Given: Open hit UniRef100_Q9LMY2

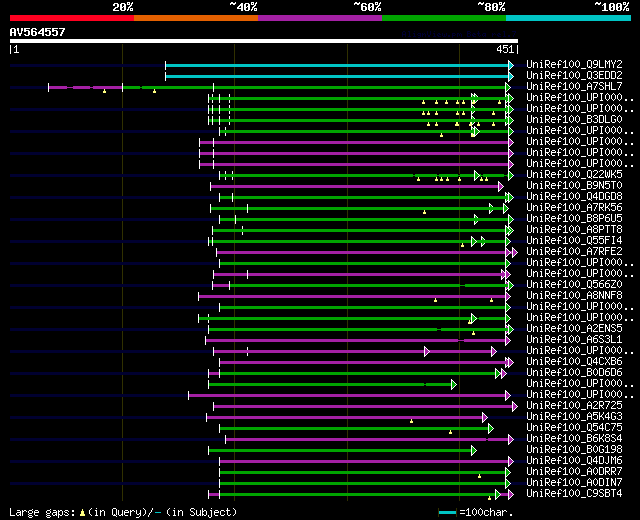Looking at the screenshot, I should point(574,64).
